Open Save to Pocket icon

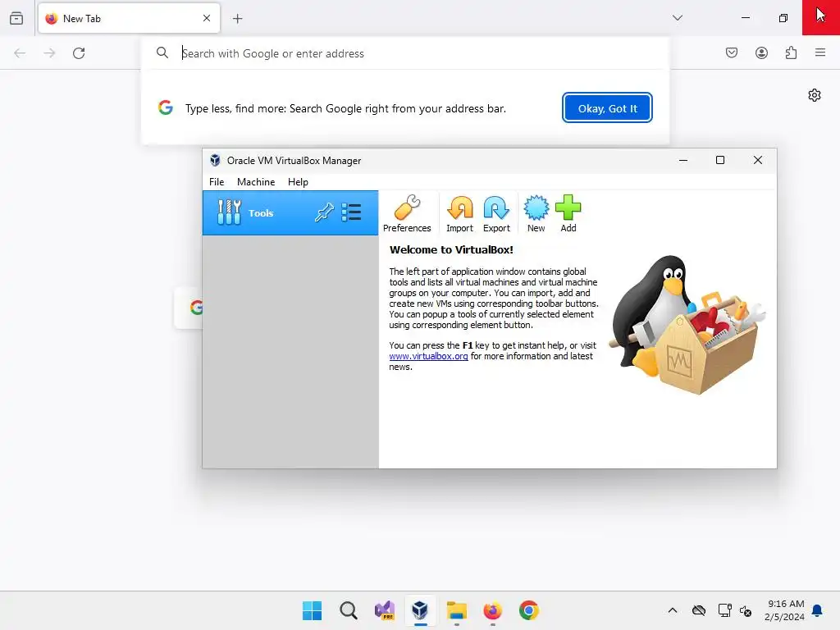tap(732, 52)
